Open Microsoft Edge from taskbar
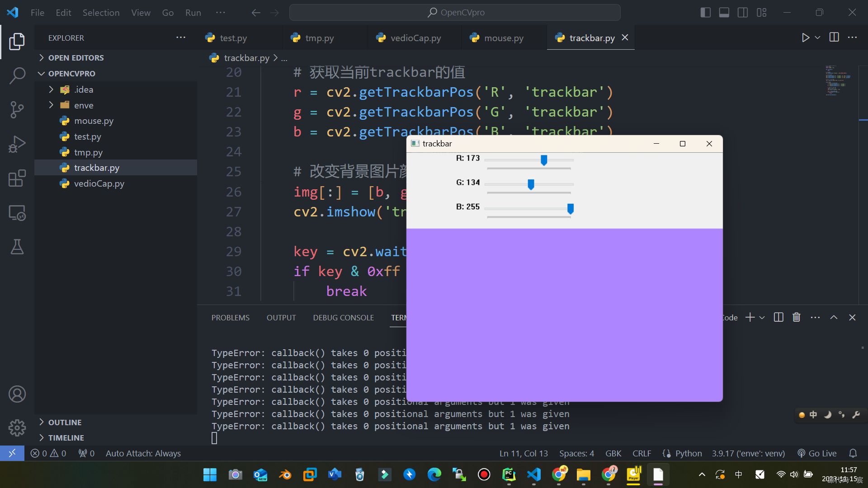Screen dimensions: 868x488 [x=434, y=474]
